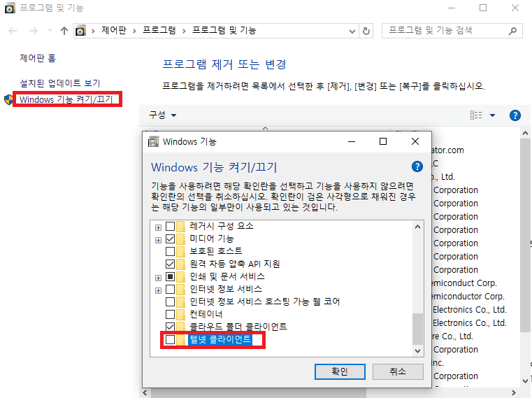532x398 pixels.
Task: Click folder icon of 인터넷 정보 서비스
Action: coord(181,289)
